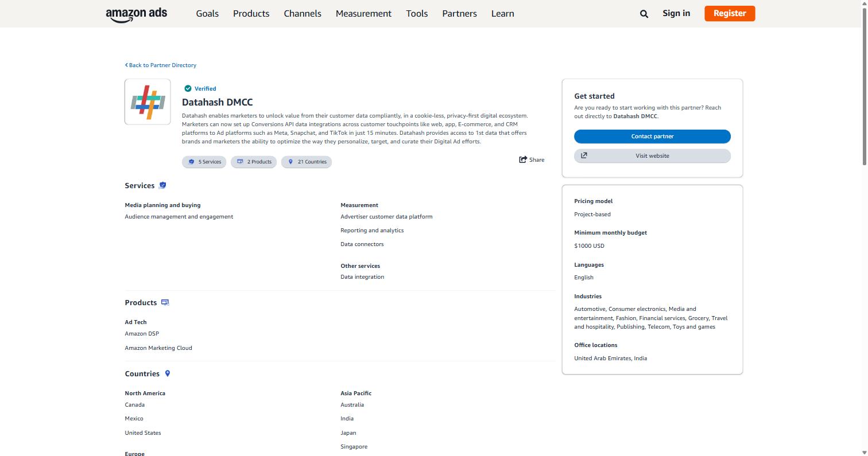Image resolution: width=868 pixels, height=456 pixels.
Task: Open the Tools menu
Action: [417, 13]
